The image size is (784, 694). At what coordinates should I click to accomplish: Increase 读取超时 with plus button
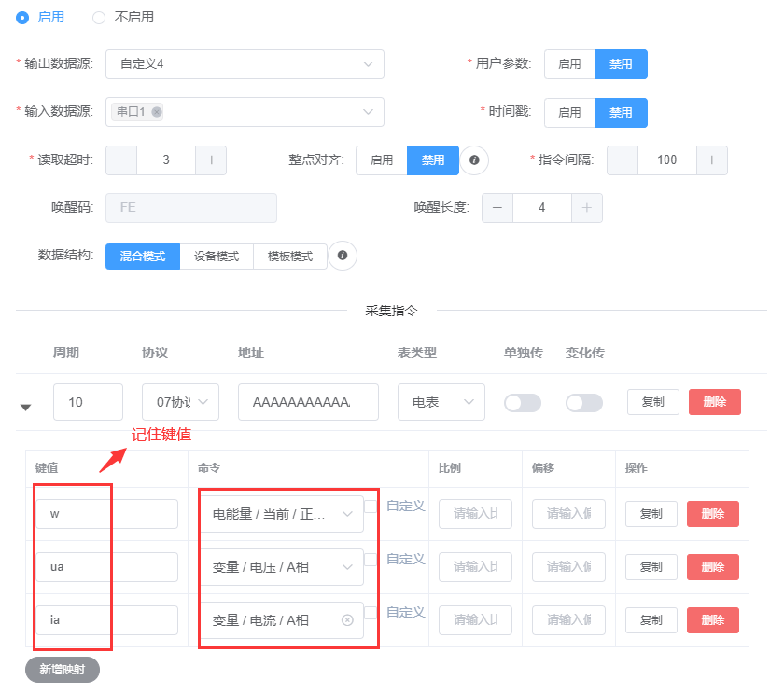tap(211, 160)
